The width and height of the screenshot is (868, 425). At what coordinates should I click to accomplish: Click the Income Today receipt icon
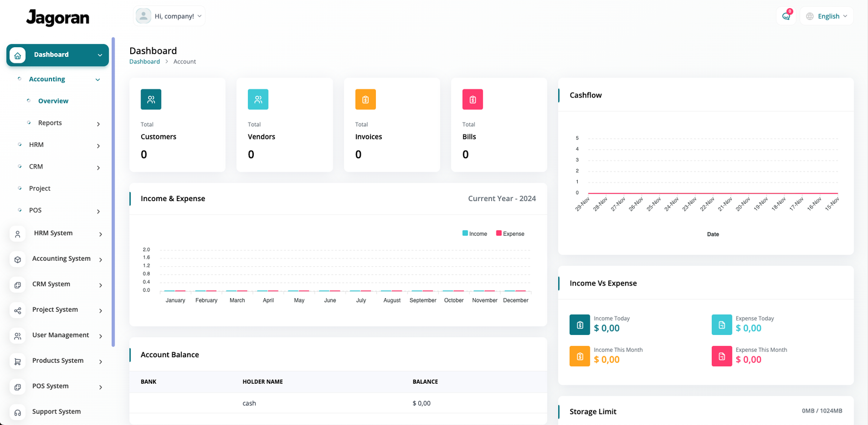pyautogui.click(x=579, y=325)
